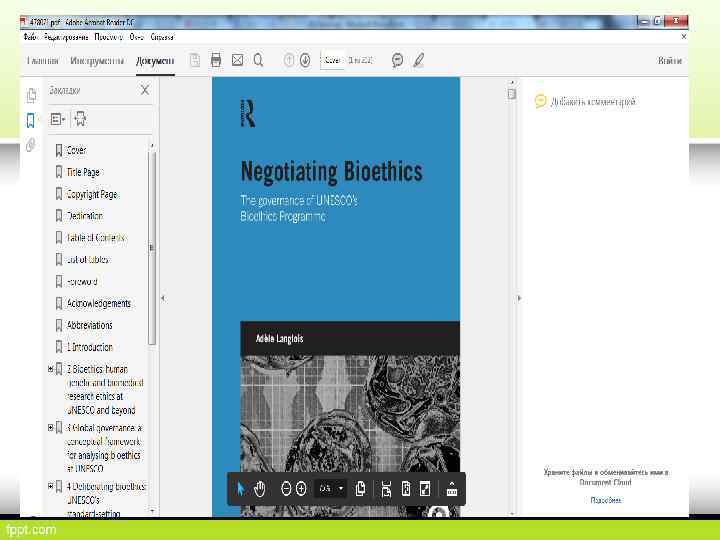Click the full screen icon in the floating toolbar
This screenshot has width=720, height=540.
(x=425, y=489)
